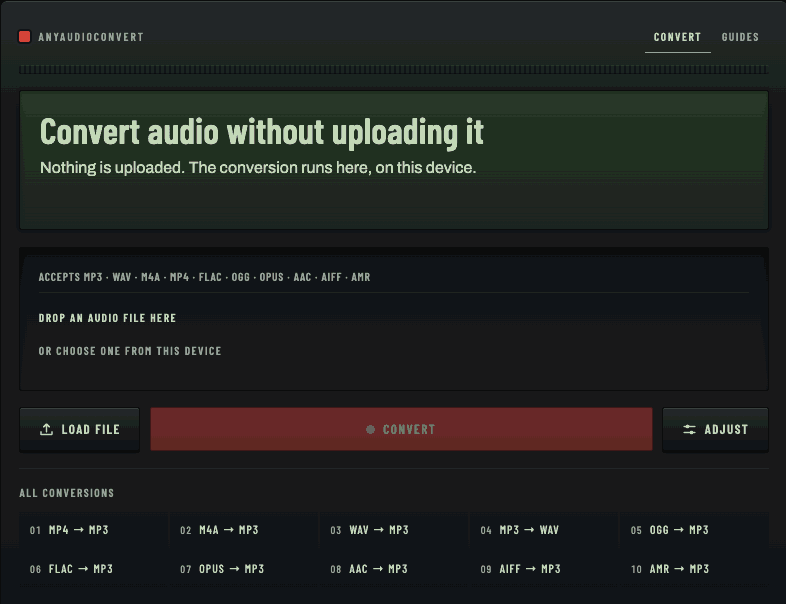
Task: Click the 'Convert audio without uploading it' headline
Action: (x=262, y=132)
